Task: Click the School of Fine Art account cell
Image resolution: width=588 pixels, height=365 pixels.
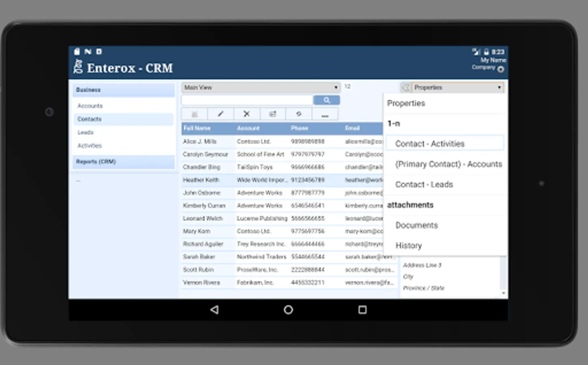Action: (x=261, y=155)
